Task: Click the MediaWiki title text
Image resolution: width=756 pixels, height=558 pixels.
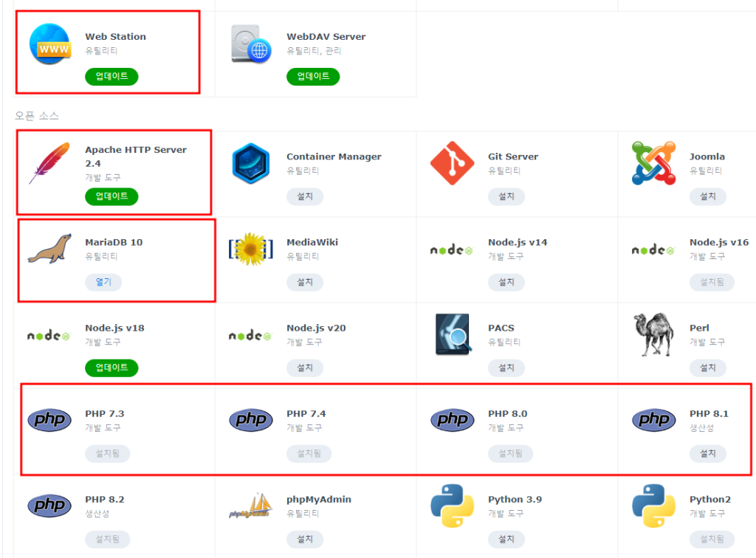Action: 312,242
